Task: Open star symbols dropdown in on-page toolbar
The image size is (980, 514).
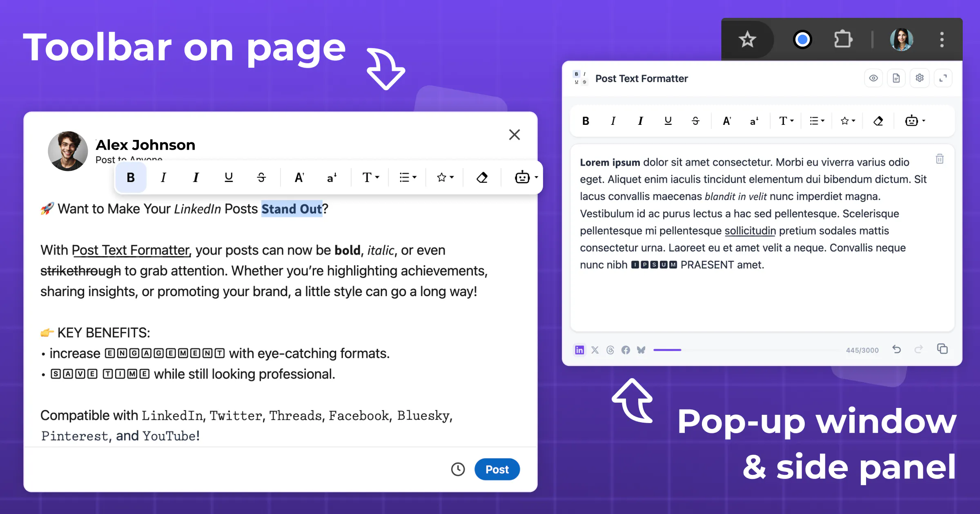Action: click(x=445, y=177)
